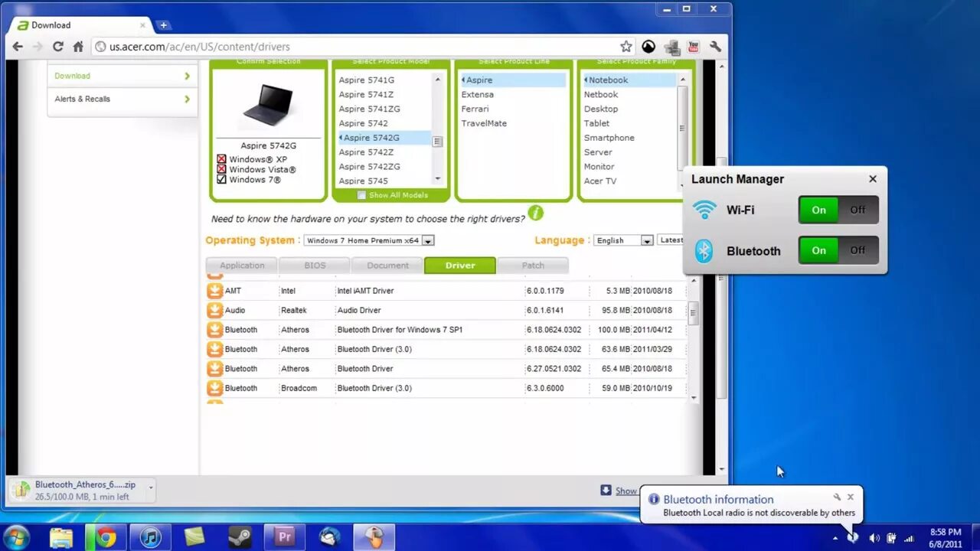Select the Download browser tab
The image size is (980, 551).
[x=80, y=25]
